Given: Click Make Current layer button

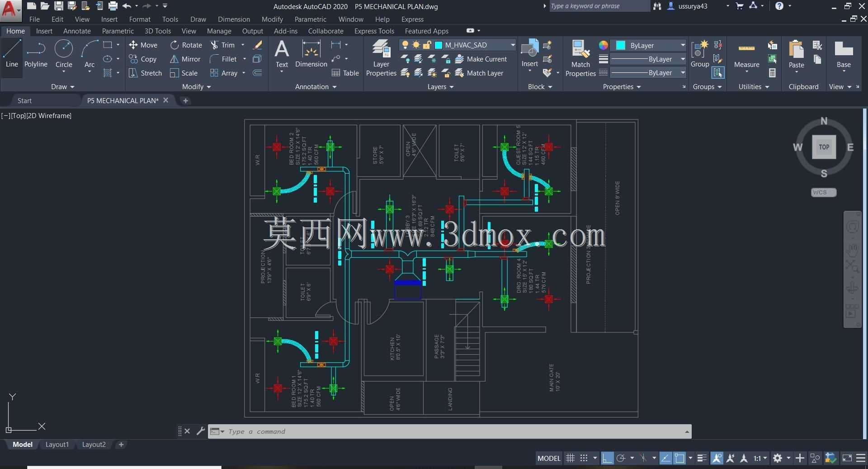Looking at the screenshot, I should tap(481, 59).
